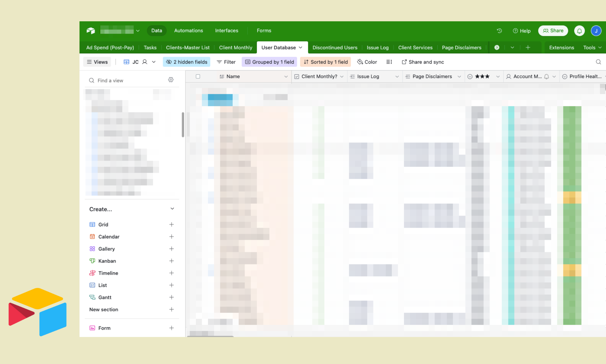The height and width of the screenshot is (364, 606).
Task: Open the Color options
Action: point(367,62)
